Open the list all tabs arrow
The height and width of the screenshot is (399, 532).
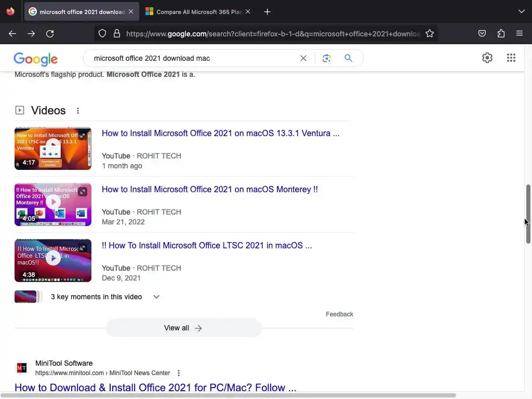[x=522, y=11]
